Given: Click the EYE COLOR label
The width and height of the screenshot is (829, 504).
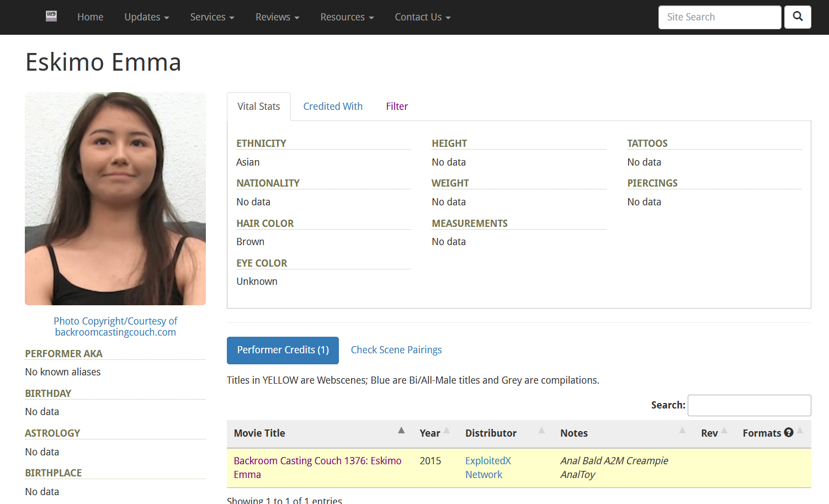Looking at the screenshot, I should 262,263.
